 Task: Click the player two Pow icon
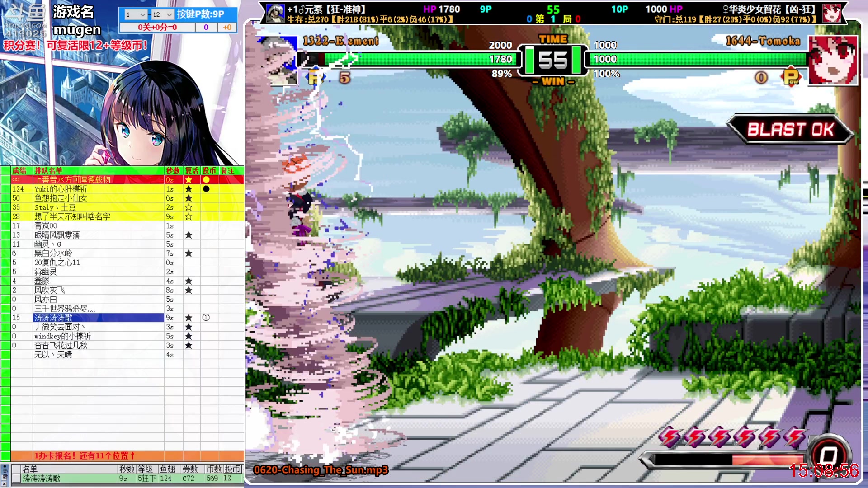[x=791, y=76]
